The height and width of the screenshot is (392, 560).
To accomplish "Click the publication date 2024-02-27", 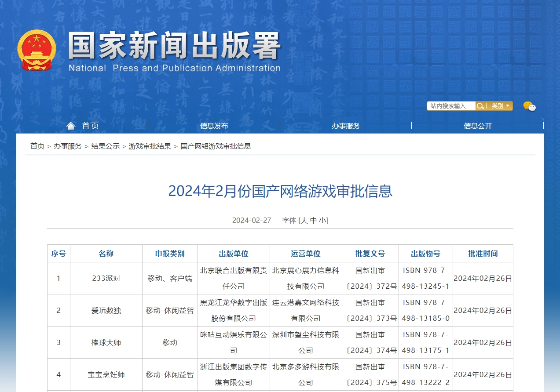I will 252,221.
